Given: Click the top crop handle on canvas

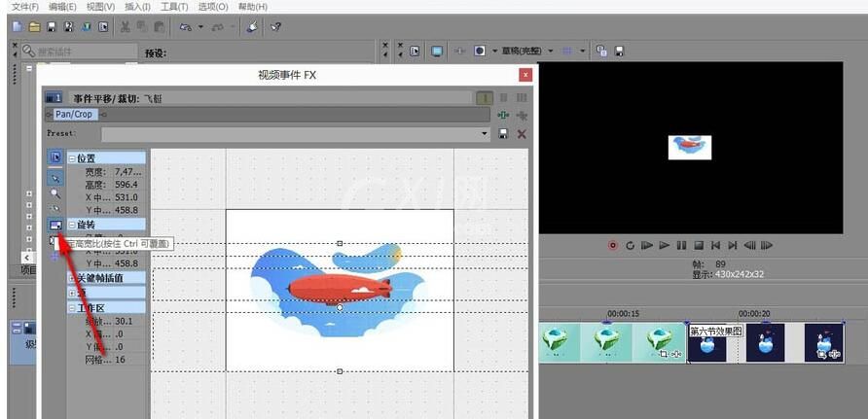Looking at the screenshot, I should tap(340, 243).
